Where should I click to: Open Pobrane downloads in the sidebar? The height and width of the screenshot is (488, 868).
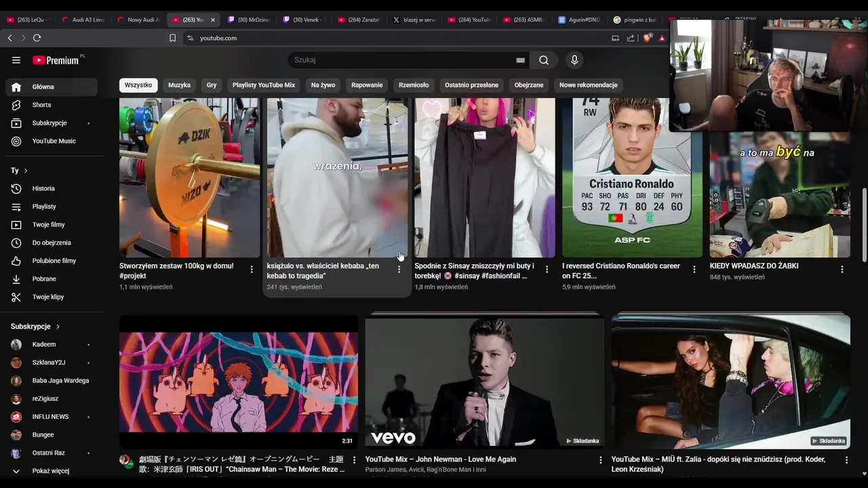tap(52, 279)
